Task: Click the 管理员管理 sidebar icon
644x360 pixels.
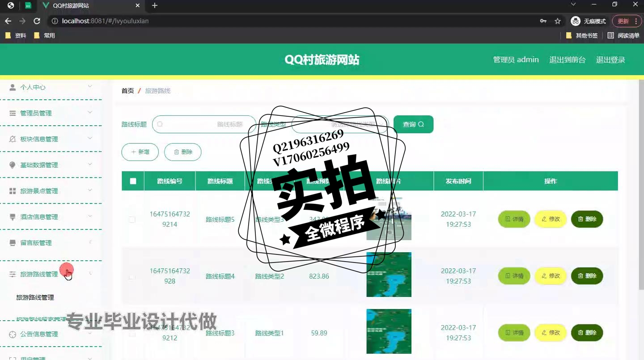Action: pyautogui.click(x=13, y=113)
